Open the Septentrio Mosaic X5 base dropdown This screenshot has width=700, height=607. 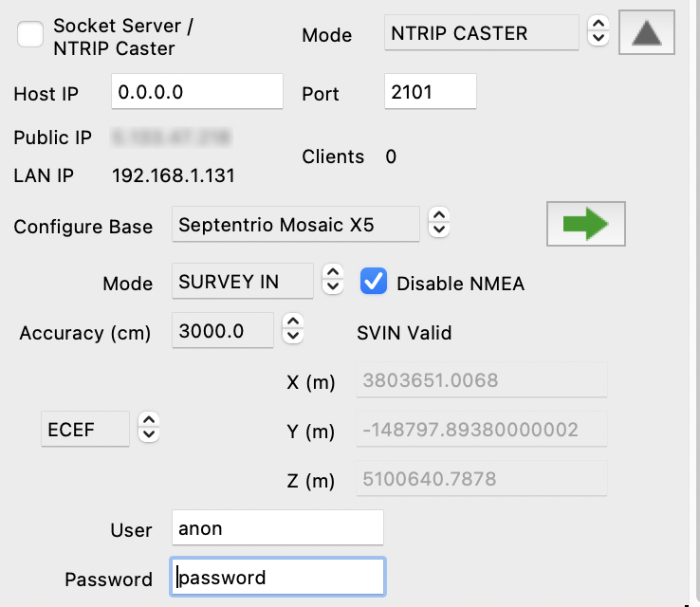[296, 225]
